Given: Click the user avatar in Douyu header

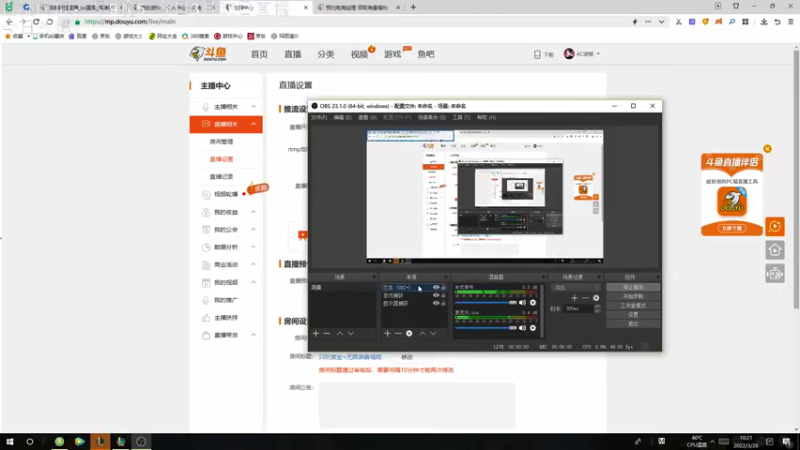Looking at the screenshot, I should (569, 54).
